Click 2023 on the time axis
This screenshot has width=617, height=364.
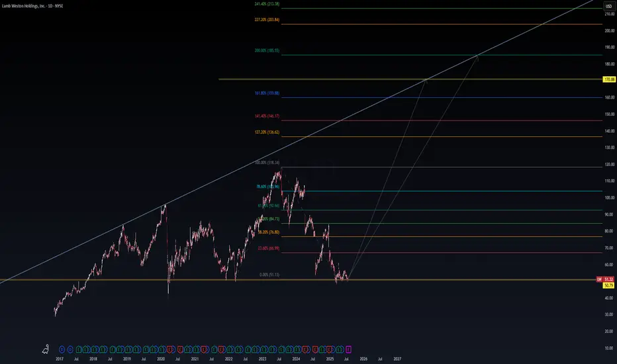262,359
